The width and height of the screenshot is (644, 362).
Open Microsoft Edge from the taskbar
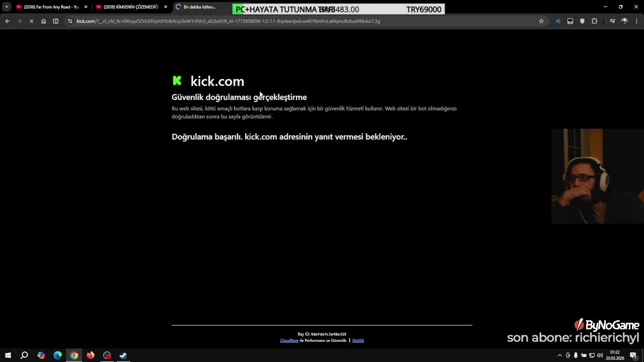(57, 355)
